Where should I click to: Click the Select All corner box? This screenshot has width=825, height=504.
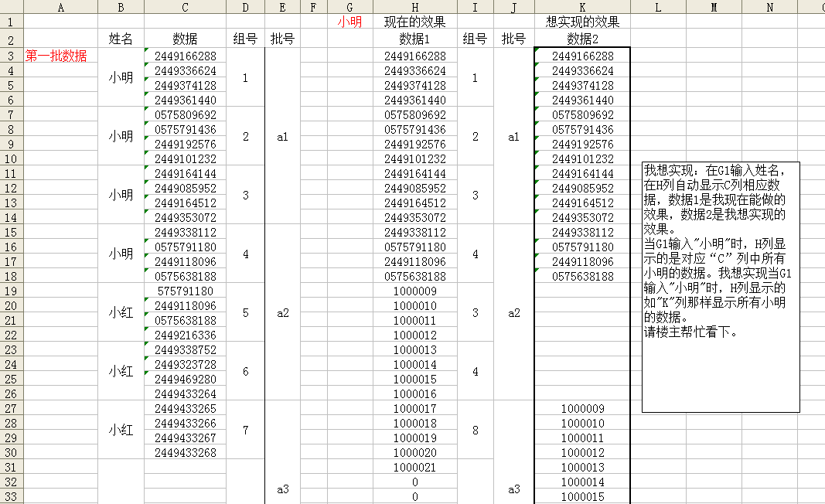point(12,7)
